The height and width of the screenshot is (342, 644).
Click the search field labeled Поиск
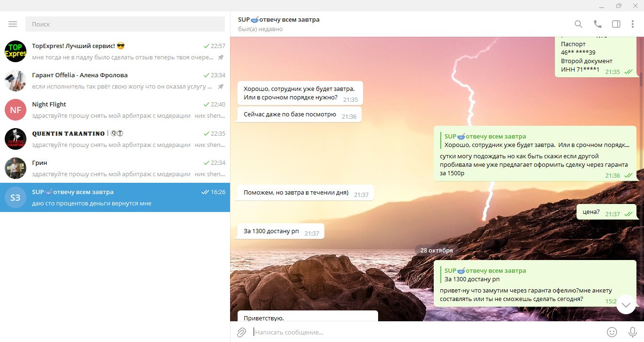(125, 24)
